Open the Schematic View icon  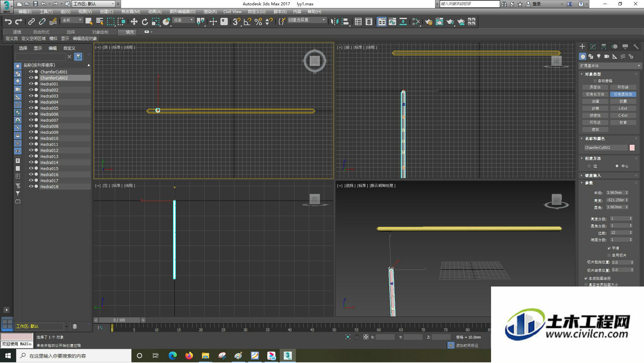[403, 22]
